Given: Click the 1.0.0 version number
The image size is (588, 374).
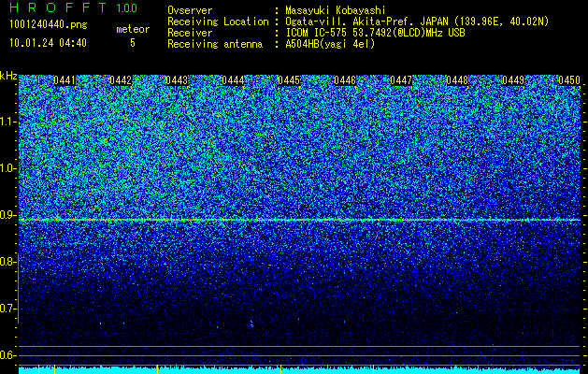Looking at the screenshot, I should [127, 8].
